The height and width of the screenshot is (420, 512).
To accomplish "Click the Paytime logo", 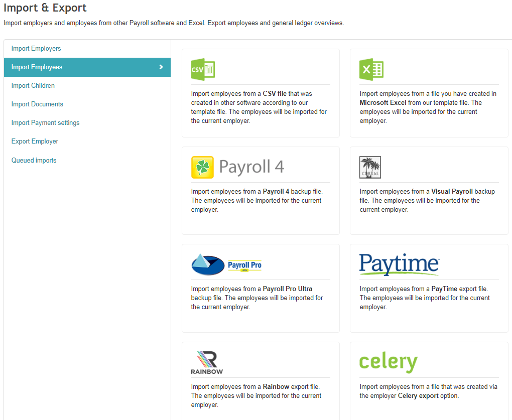I will click(x=399, y=264).
